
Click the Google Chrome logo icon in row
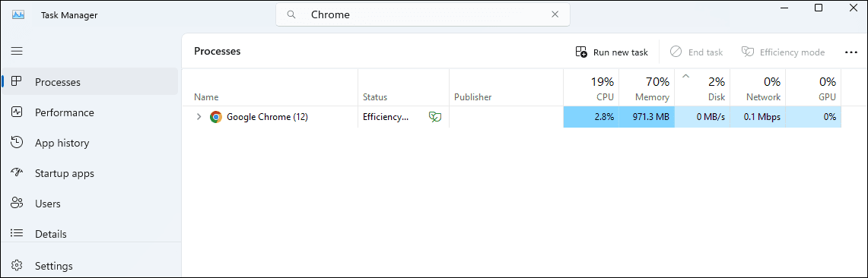[216, 117]
